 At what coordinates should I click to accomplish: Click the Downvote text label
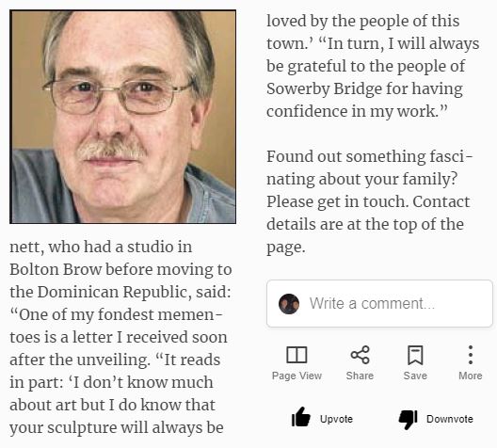pos(450,419)
